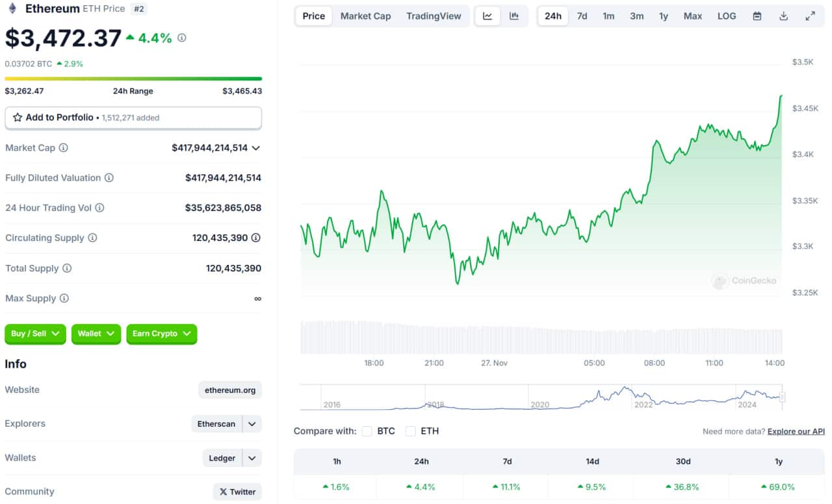Click the #2 rank badge

pyautogui.click(x=138, y=8)
